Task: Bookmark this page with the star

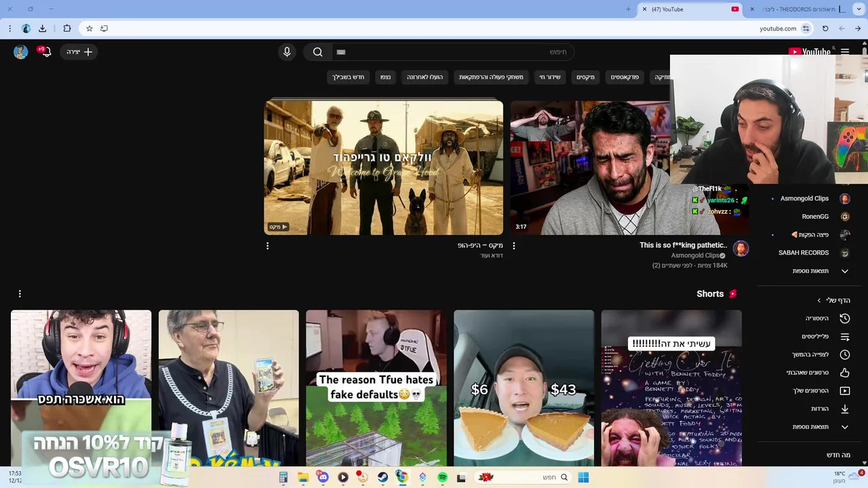Action: pyautogui.click(x=89, y=28)
